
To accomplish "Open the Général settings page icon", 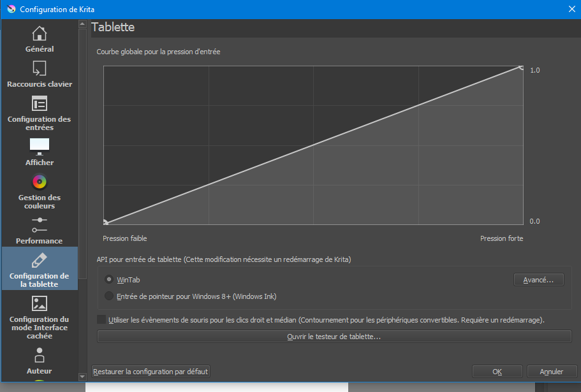I will tap(40, 34).
